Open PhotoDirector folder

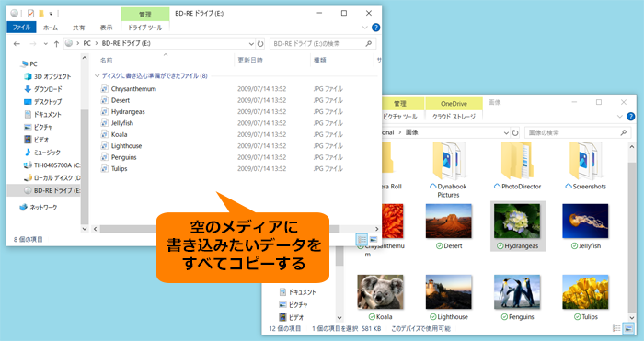[517, 166]
